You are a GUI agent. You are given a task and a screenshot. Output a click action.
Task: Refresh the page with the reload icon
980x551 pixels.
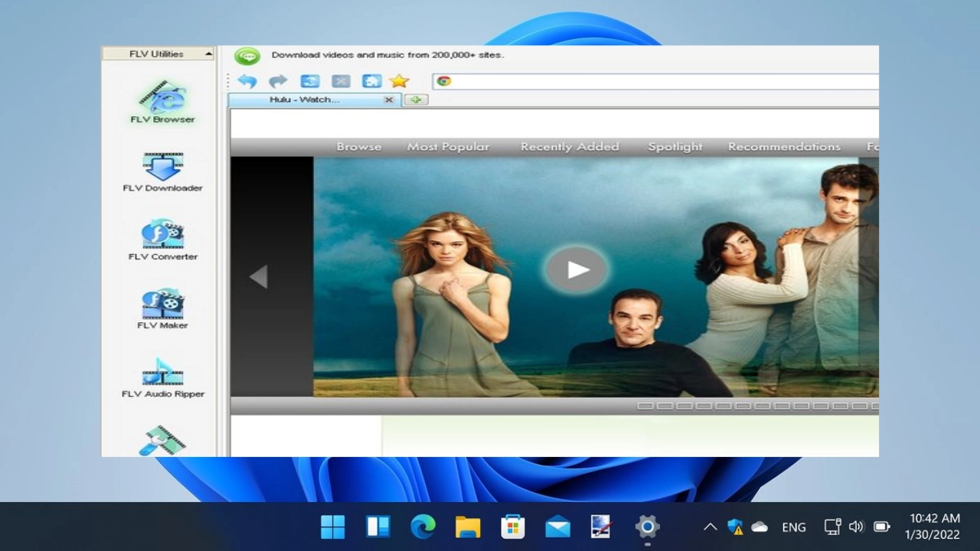coord(309,81)
